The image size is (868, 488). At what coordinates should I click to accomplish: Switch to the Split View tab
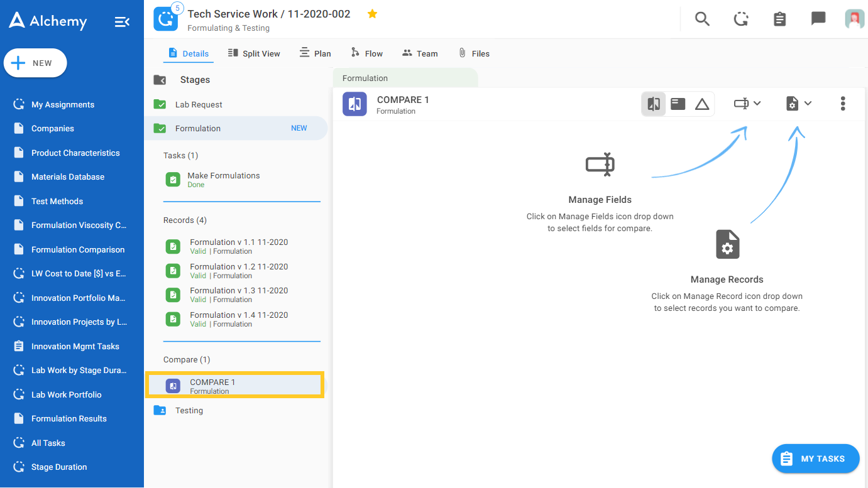pyautogui.click(x=254, y=53)
